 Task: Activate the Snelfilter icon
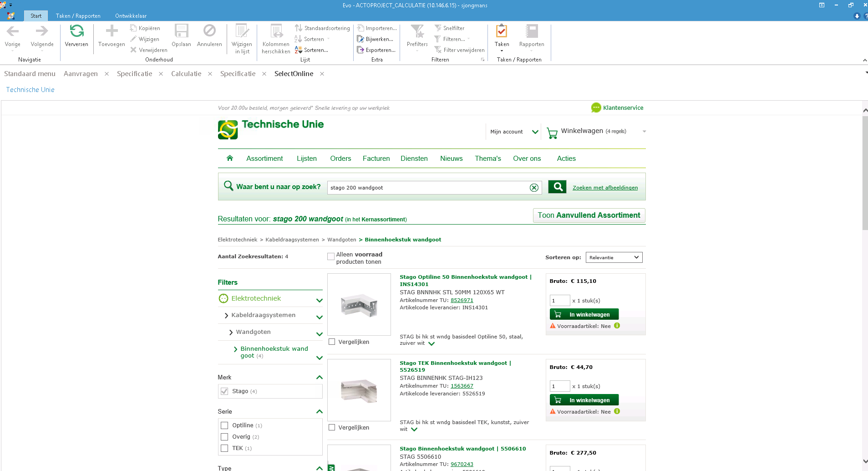[x=438, y=28]
